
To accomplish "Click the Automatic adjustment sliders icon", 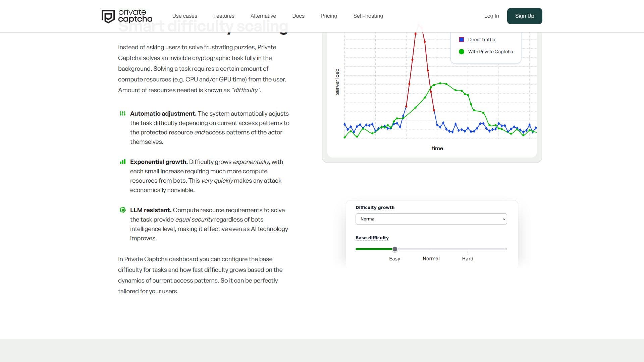I will 123,114.
